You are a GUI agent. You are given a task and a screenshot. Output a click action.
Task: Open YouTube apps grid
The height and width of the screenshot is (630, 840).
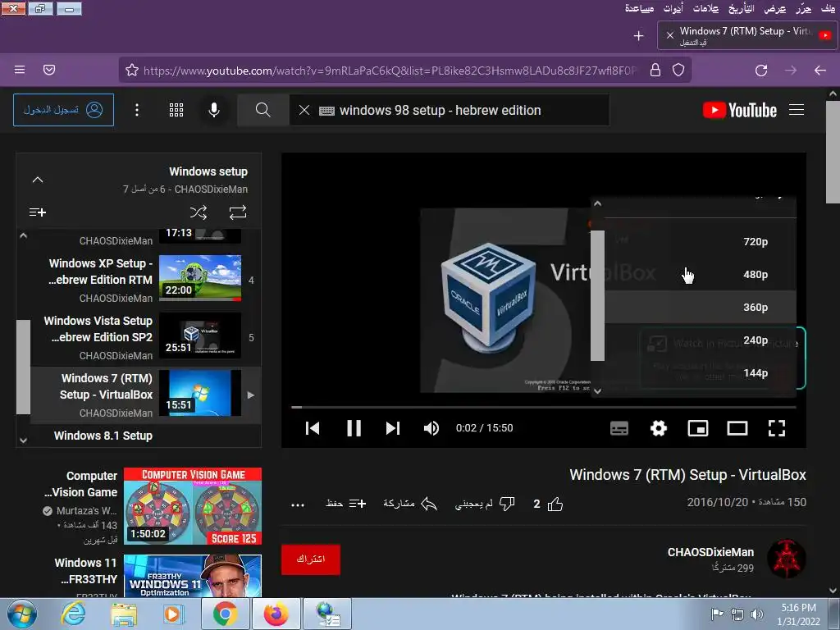pos(176,110)
